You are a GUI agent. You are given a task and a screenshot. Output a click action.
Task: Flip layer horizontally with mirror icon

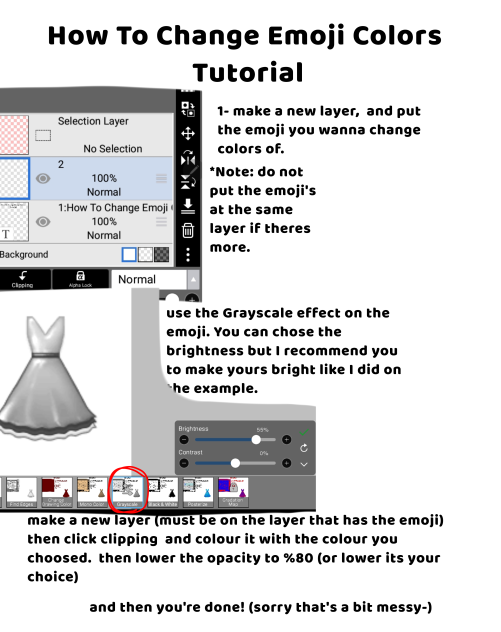[x=188, y=160]
